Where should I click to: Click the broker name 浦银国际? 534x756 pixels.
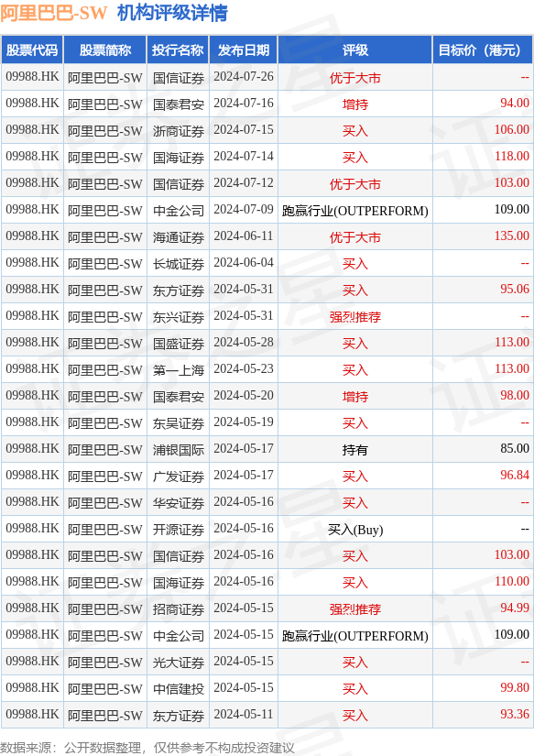pos(179,449)
